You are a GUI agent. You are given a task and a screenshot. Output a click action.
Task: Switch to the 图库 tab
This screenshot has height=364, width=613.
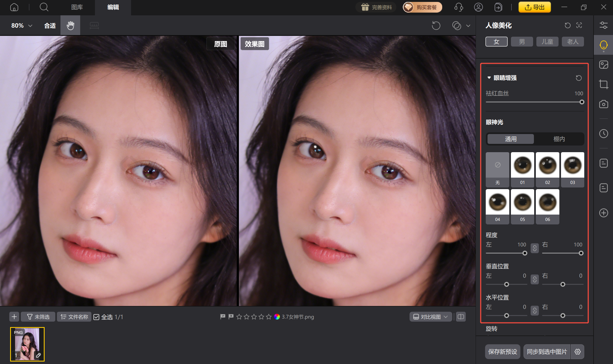click(x=77, y=7)
